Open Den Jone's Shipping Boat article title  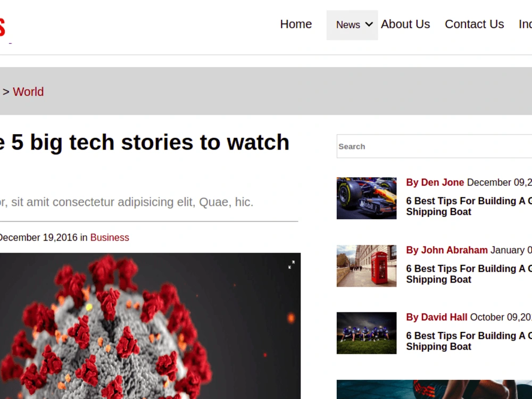469,206
